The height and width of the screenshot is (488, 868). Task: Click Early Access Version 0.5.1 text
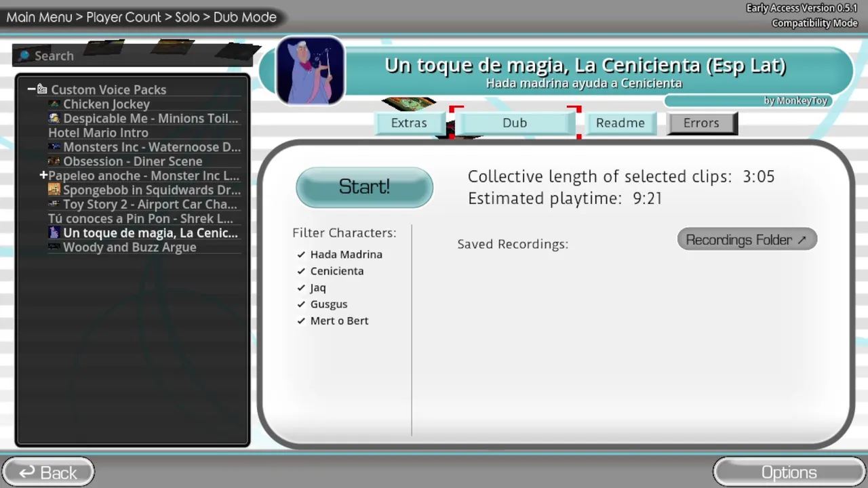tap(802, 8)
